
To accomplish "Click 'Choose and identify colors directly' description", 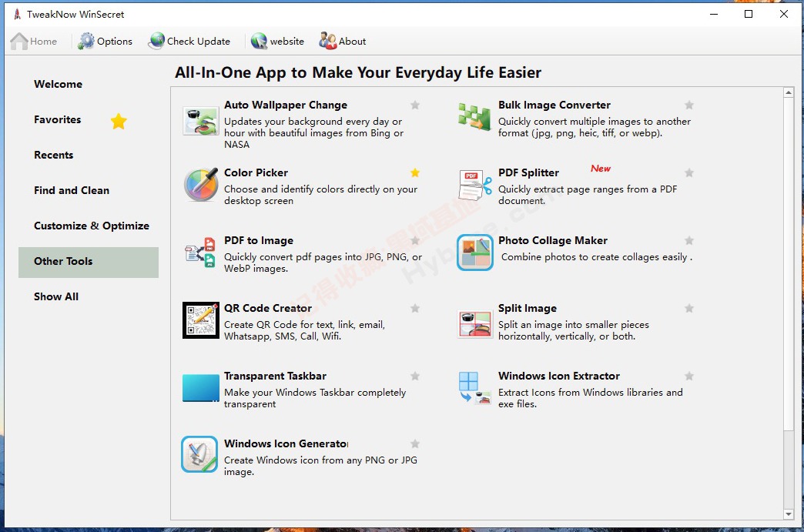I will pos(320,195).
